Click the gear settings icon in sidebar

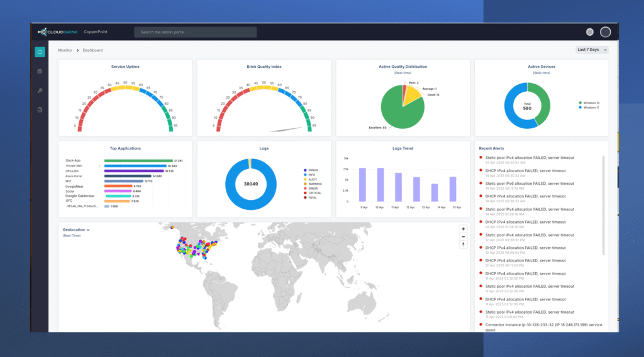pos(40,71)
